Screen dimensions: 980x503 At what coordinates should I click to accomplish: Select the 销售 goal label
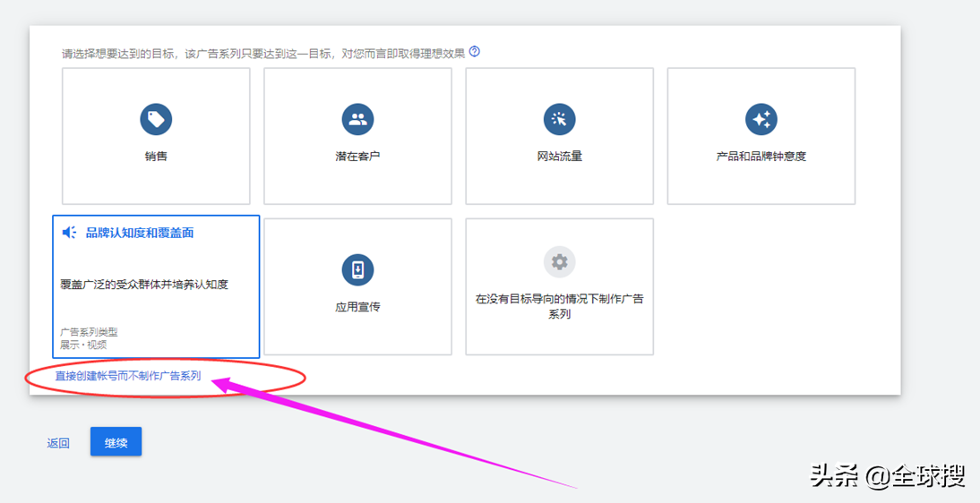tap(156, 157)
